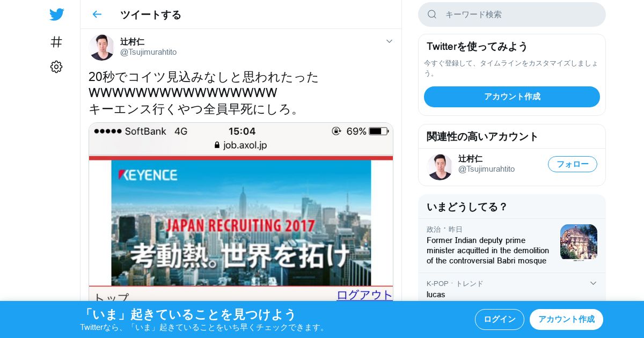The image size is (644, 338).
Task: Click ログイン button in bottom banner
Action: (500, 319)
